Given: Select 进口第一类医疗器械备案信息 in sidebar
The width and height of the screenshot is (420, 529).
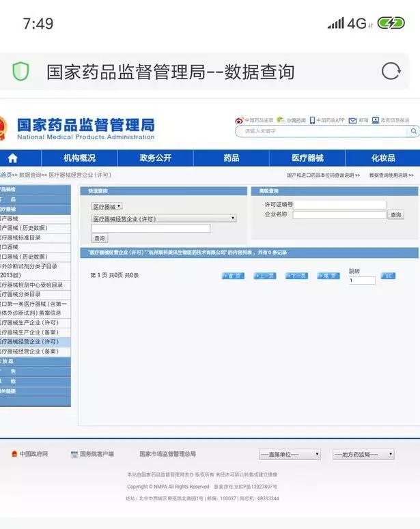Looking at the screenshot, I should click(x=36, y=309).
